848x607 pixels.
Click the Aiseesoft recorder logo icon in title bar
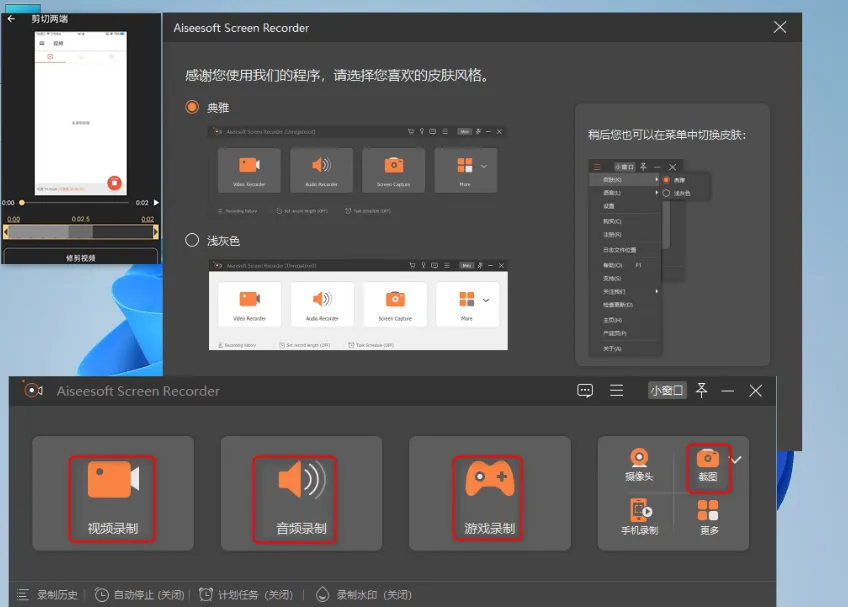pos(34,390)
